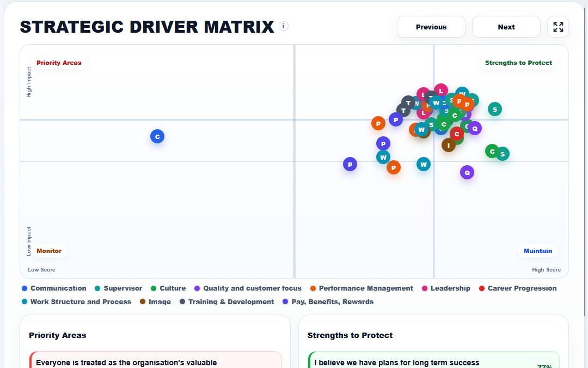Image resolution: width=588 pixels, height=368 pixels.
Task: Toggle the Image legend series
Action: click(x=155, y=302)
